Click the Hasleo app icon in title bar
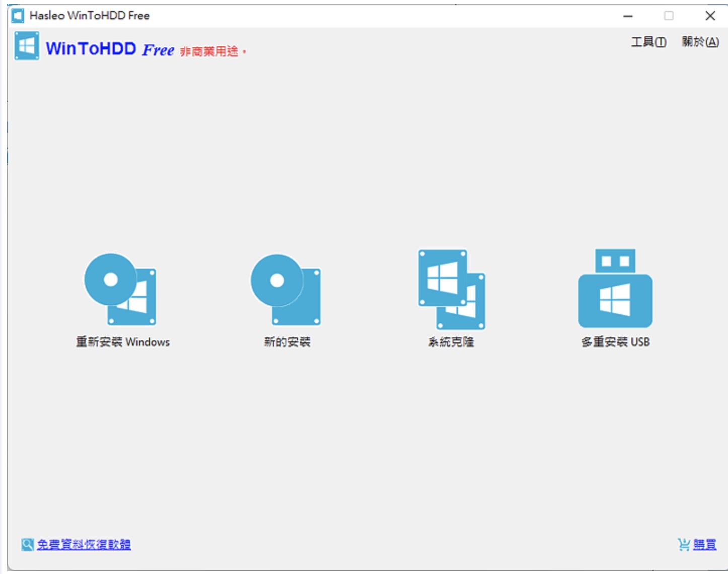728x574 pixels. click(x=18, y=16)
